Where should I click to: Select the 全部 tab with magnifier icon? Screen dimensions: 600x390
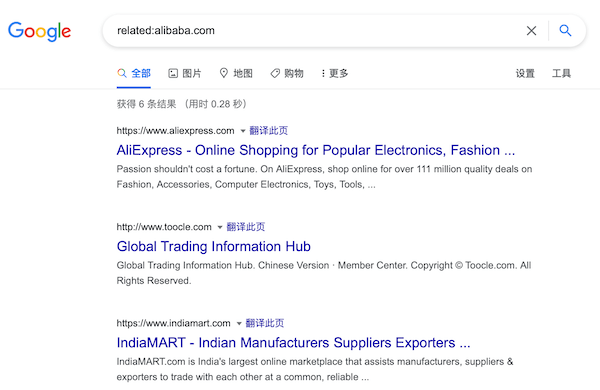pyautogui.click(x=134, y=73)
